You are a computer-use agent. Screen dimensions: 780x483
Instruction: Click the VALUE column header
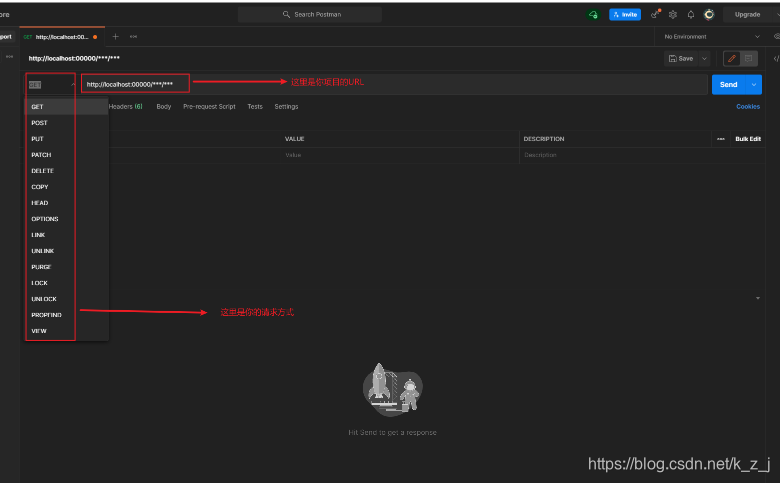coord(294,139)
